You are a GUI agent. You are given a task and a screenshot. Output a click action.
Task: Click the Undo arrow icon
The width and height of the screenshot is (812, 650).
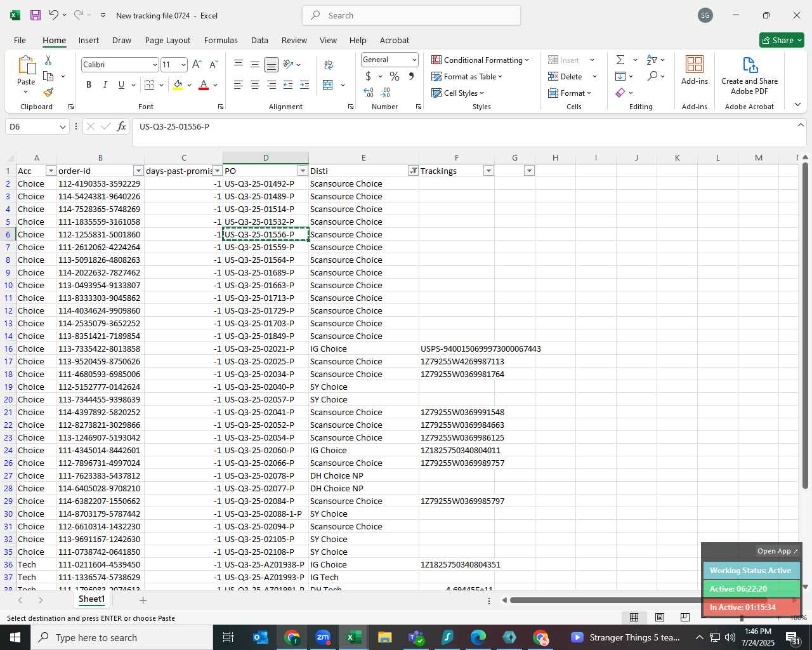(x=54, y=15)
